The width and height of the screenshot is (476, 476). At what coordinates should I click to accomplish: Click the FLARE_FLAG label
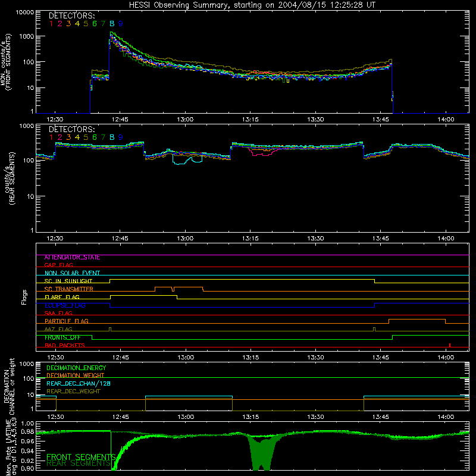(x=62, y=297)
